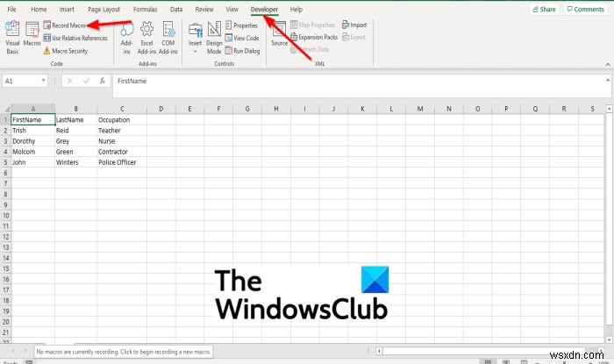Collapse the ribbon with the chevron
614x364 pixels.
pos(607,65)
